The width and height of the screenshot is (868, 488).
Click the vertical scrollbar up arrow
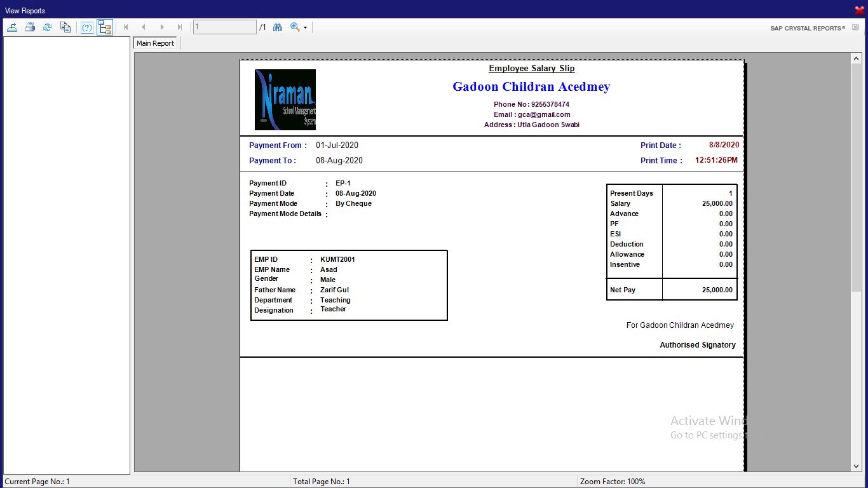pyautogui.click(x=856, y=58)
